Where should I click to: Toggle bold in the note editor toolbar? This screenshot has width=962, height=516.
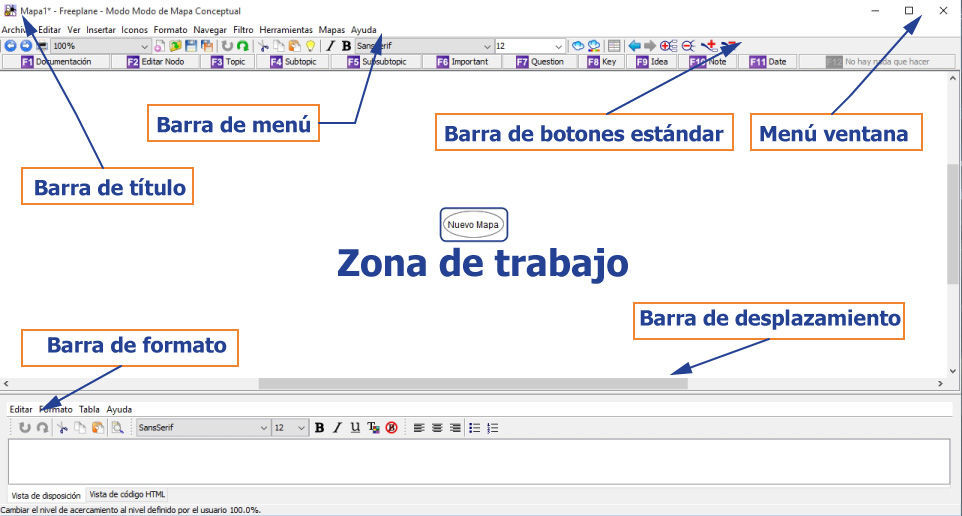point(319,428)
